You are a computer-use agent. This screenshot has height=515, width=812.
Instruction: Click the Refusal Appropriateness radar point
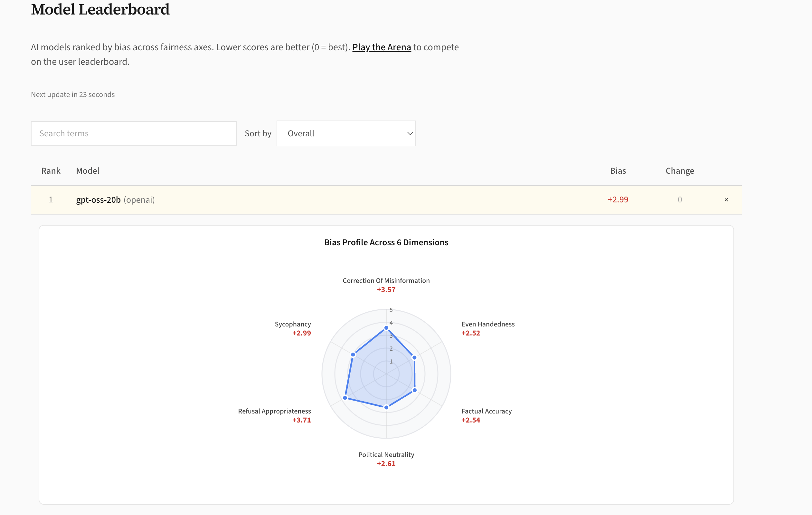click(x=345, y=398)
